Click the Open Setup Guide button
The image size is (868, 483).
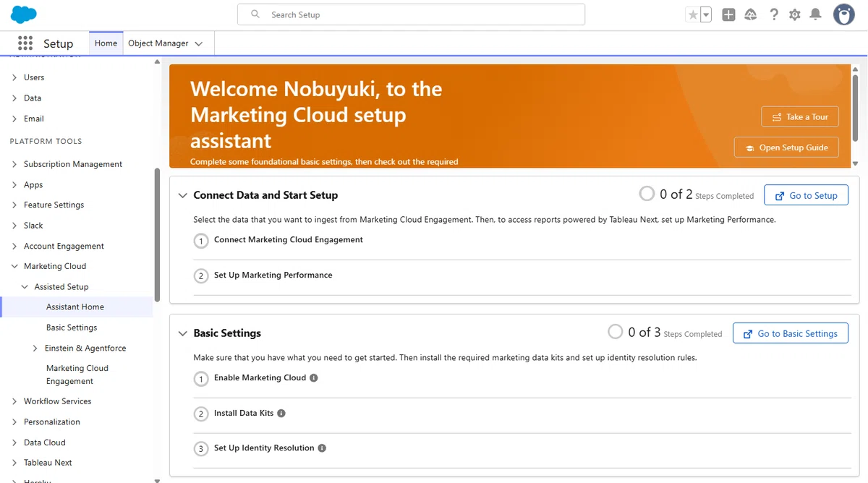point(786,148)
